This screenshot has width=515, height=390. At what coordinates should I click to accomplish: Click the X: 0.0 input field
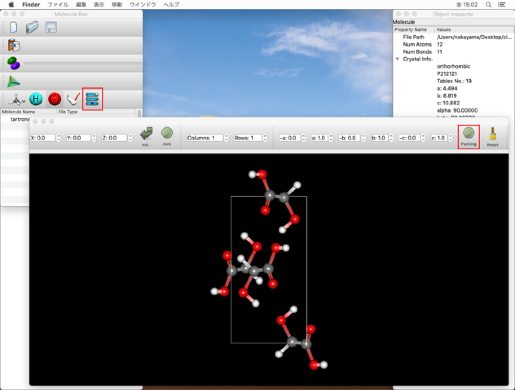42,138
